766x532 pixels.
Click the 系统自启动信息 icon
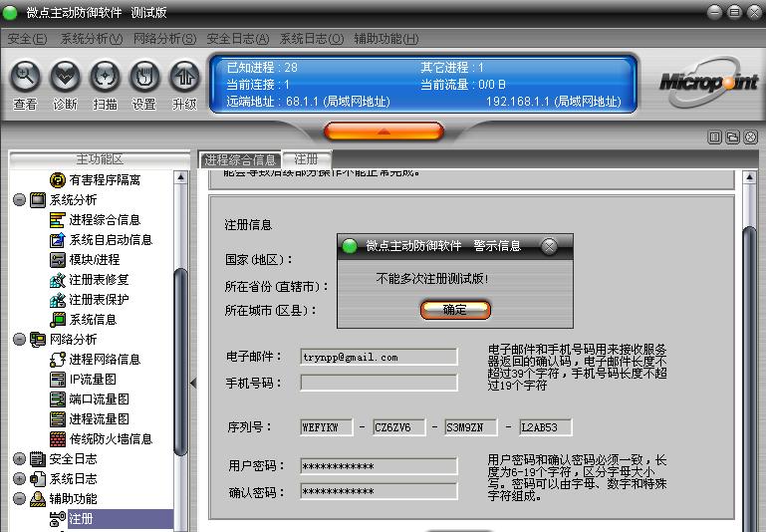coord(57,240)
